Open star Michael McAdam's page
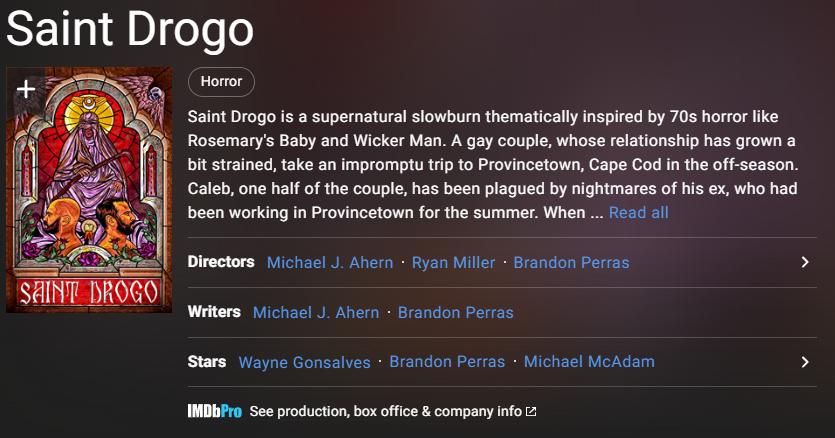 pyautogui.click(x=589, y=362)
